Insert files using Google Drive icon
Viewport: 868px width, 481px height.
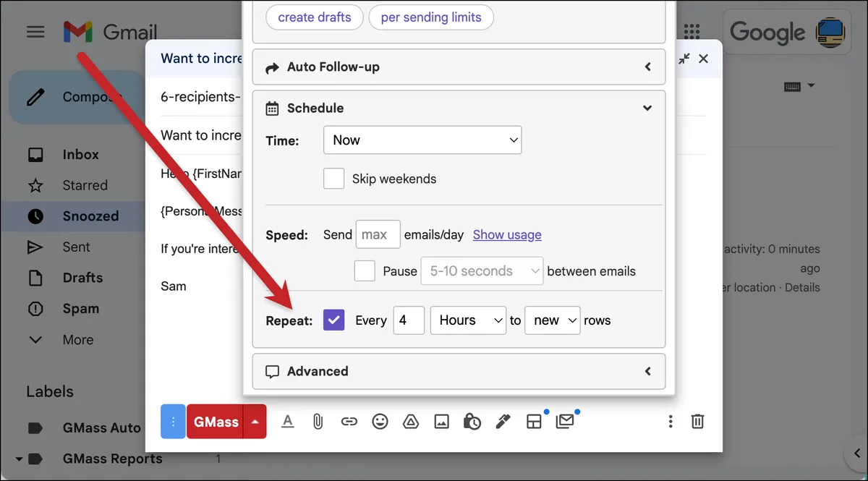[x=410, y=422]
